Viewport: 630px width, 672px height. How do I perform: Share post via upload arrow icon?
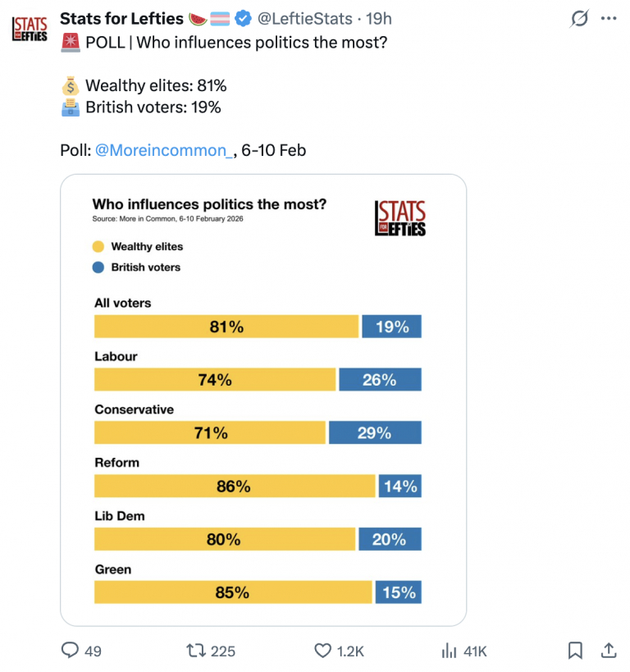click(x=609, y=651)
